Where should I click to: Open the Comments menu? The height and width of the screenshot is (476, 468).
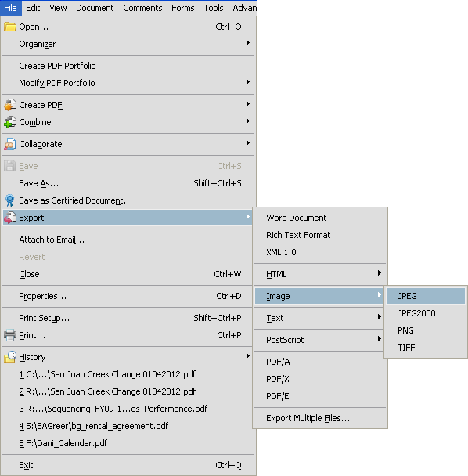[x=142, y=8]
